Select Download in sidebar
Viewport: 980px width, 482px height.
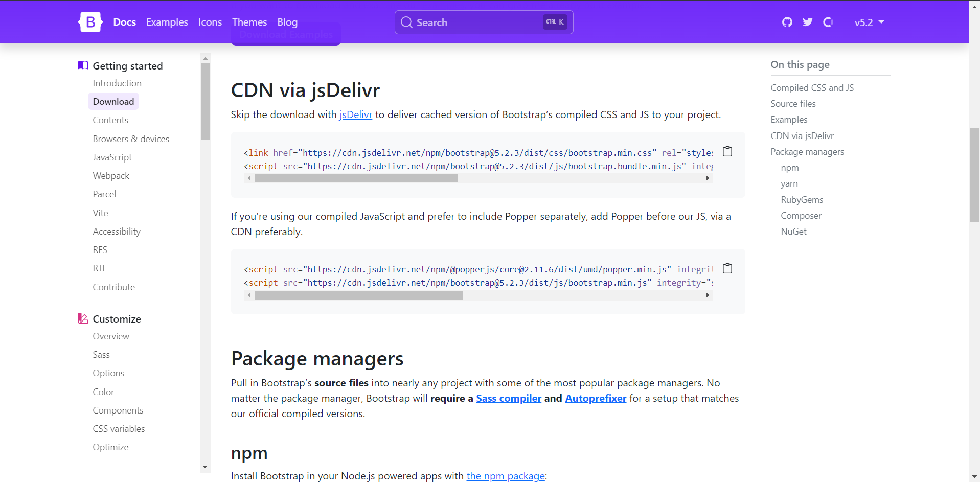click(113, 102)
